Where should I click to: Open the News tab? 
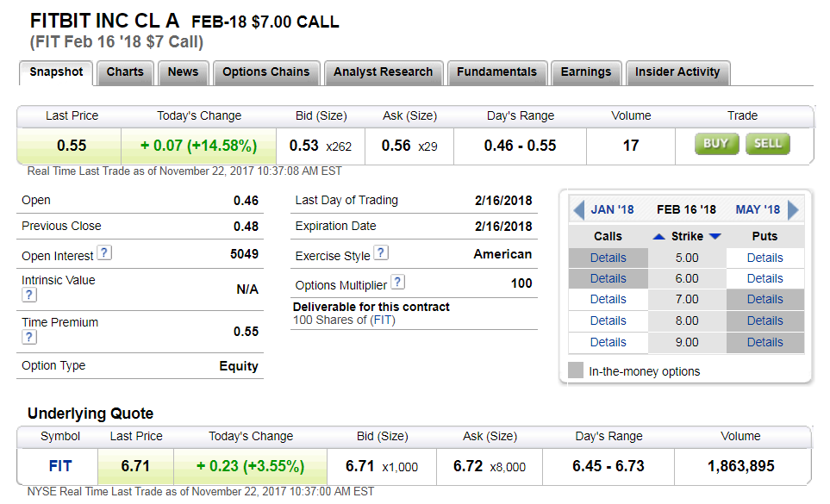[183, 72]
